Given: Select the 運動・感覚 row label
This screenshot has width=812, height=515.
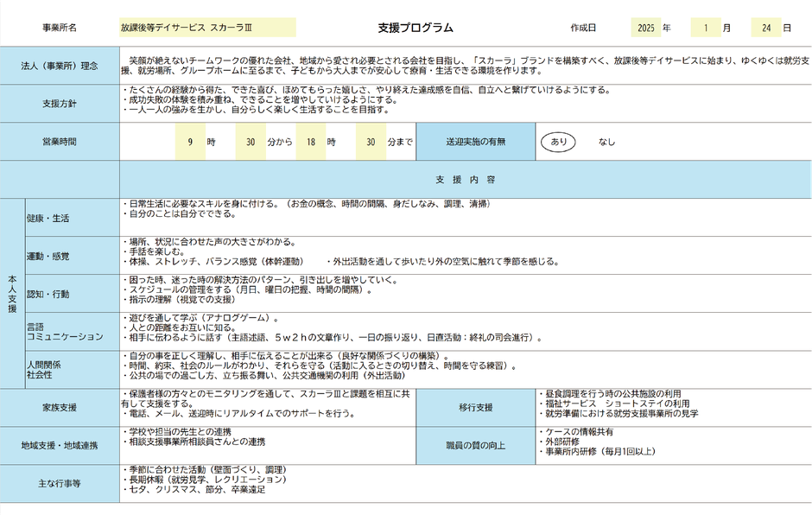Looking at the screenshot, I should (x=73, y=256).
